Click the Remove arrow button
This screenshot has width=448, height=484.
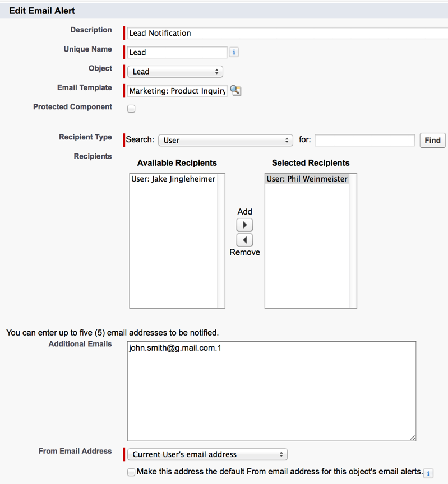pos(244,240)
